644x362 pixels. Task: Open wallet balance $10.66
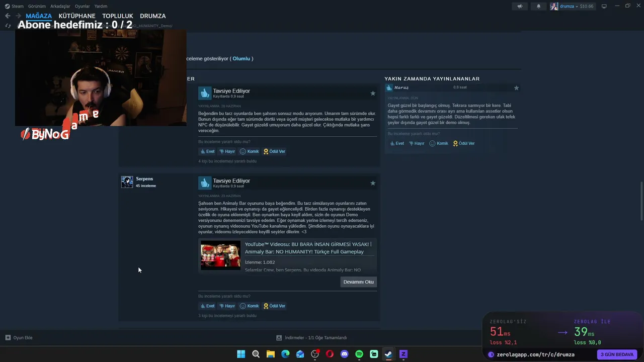(587, 6)
